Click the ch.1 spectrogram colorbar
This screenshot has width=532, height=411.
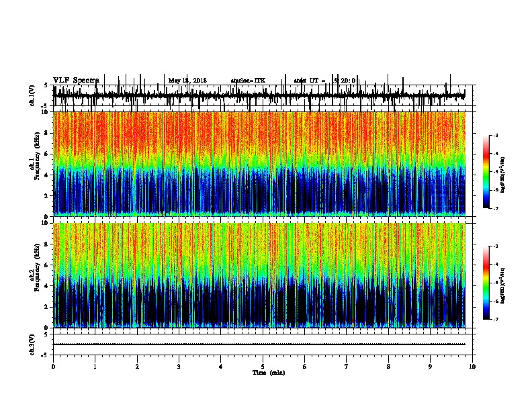pos(486,172)
